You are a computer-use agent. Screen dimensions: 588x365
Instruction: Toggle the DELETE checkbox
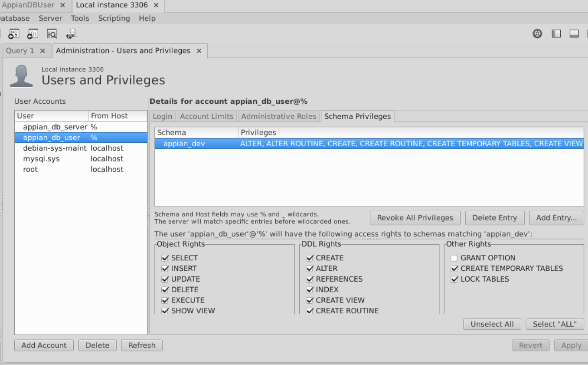point(165,289)
